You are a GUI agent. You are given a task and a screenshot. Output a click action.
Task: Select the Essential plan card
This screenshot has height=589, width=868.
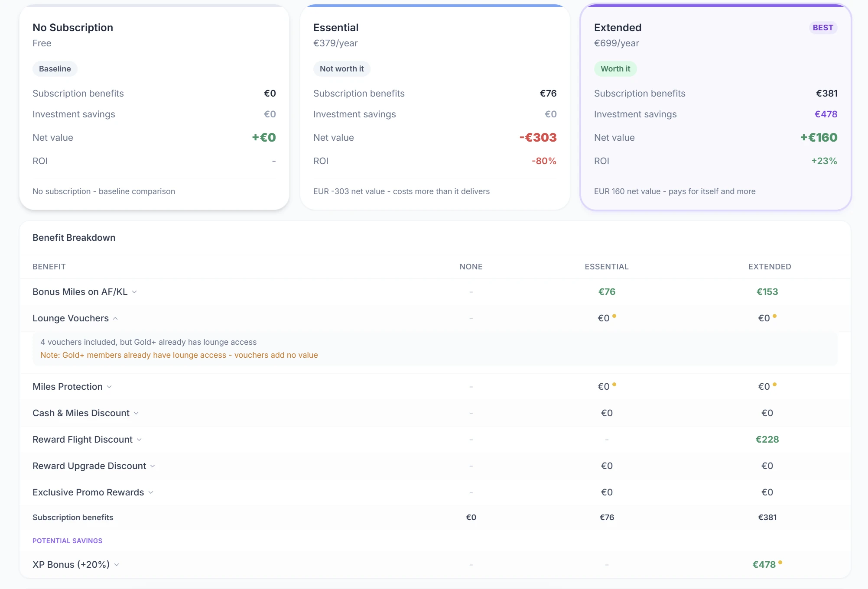(x=435, y=108)
